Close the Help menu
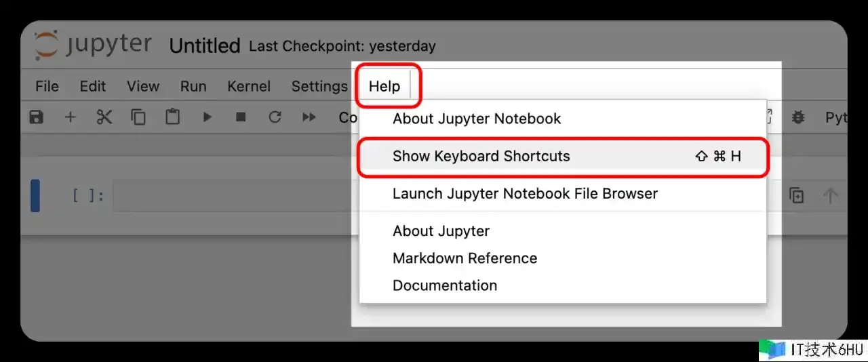This screenshot has height=362, width=868. coord(384,86)
